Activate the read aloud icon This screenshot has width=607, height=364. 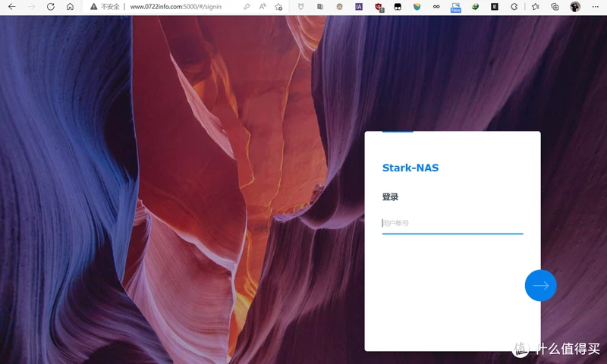coord(263,7)
